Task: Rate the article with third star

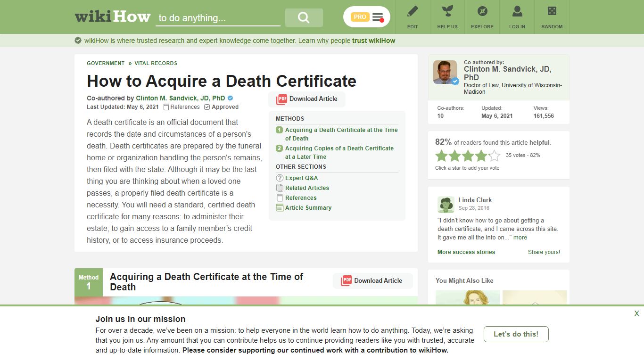Action: tap(468, 156)
